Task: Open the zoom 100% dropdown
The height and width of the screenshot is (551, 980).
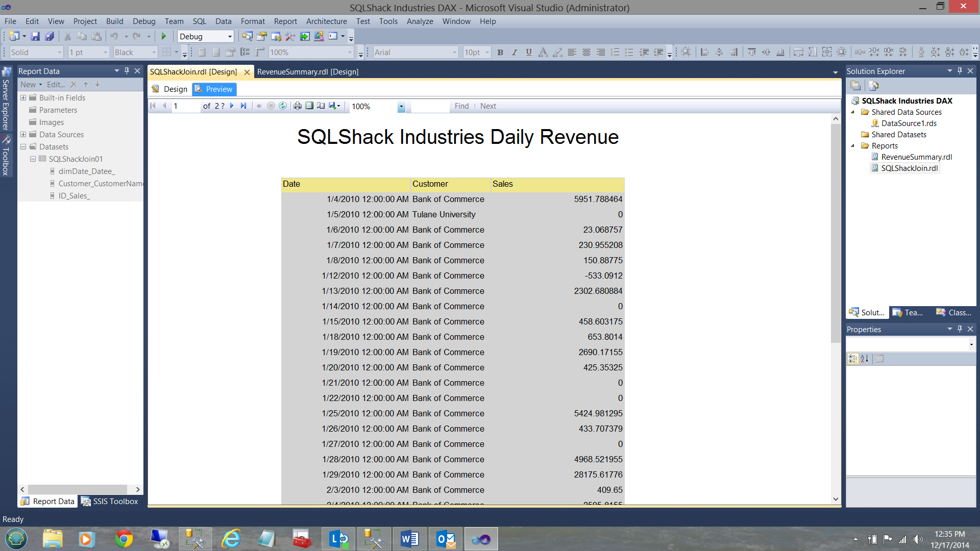Action: click(x=401, y=107)
